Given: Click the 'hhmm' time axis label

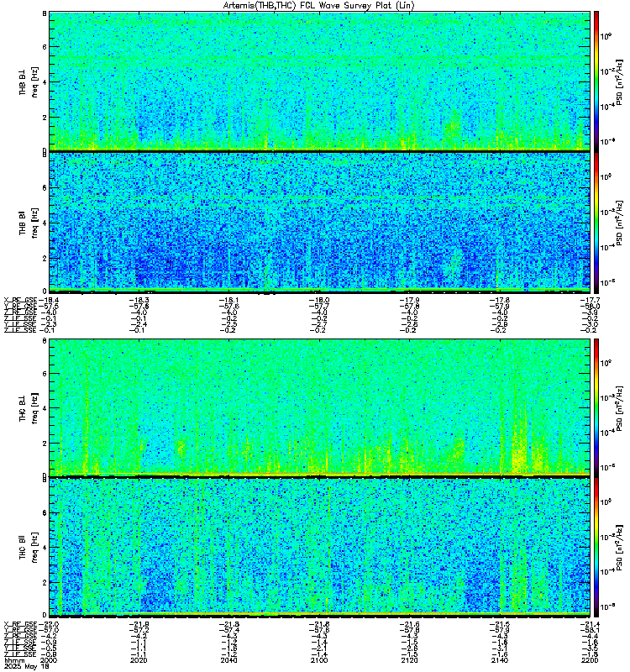Looking at the screenshot, I should (x=14, y=660).
